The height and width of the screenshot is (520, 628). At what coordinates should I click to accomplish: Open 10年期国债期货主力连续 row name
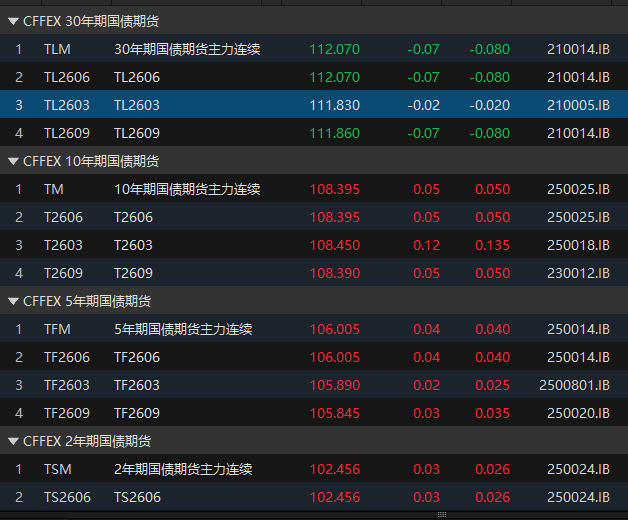187,189
